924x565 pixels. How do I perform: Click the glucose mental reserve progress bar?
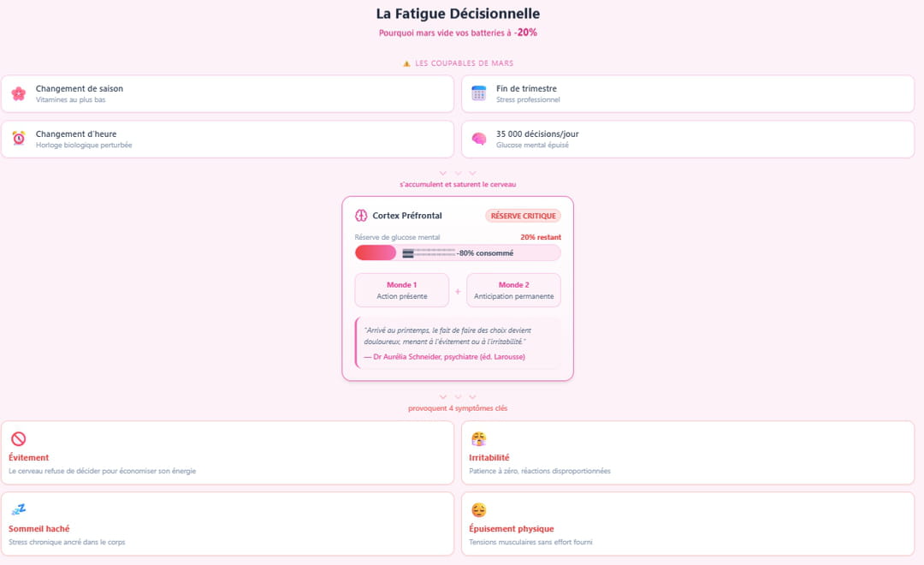tap(458, 253)
